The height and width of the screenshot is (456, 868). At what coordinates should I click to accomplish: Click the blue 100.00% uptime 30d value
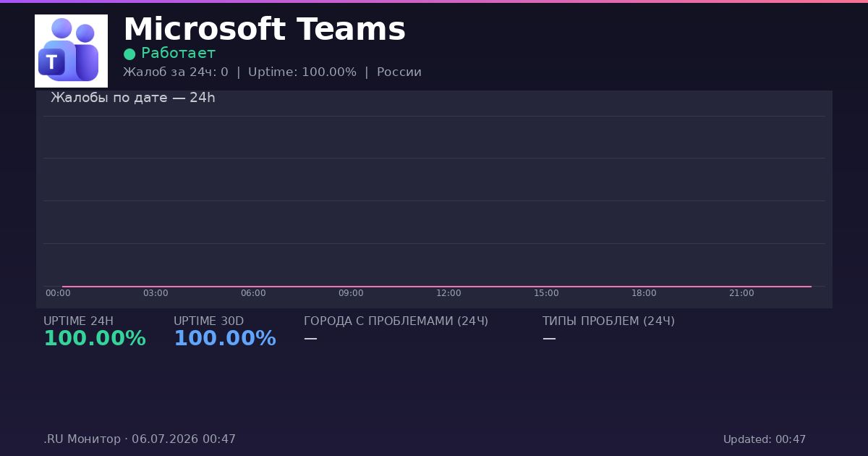click(225, 339)
